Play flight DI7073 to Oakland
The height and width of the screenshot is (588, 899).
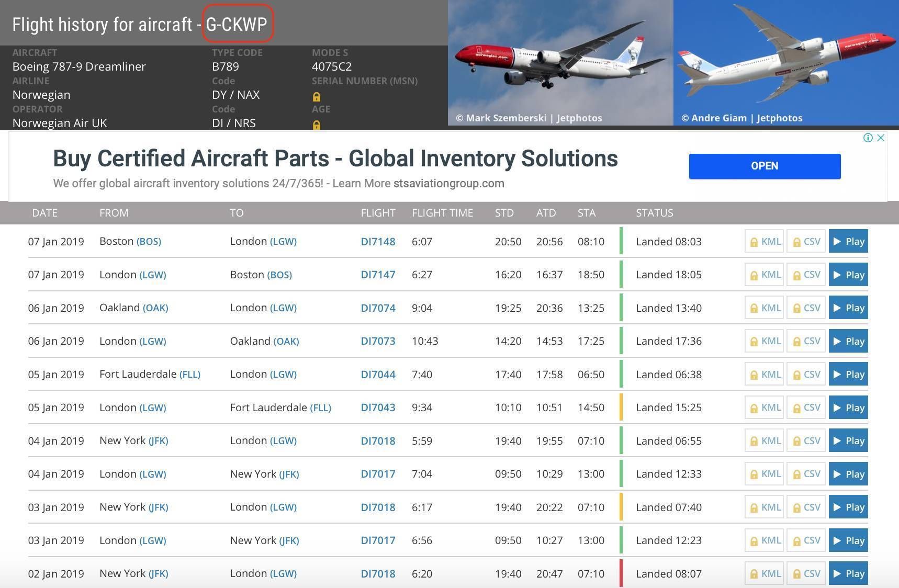[x=848, y=341]
